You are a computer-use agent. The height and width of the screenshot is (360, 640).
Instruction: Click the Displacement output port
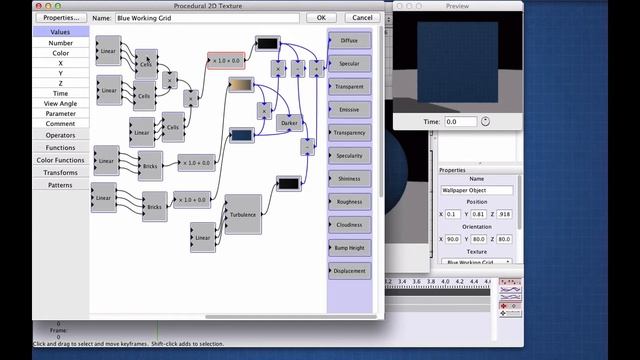[x=350, y=271]
